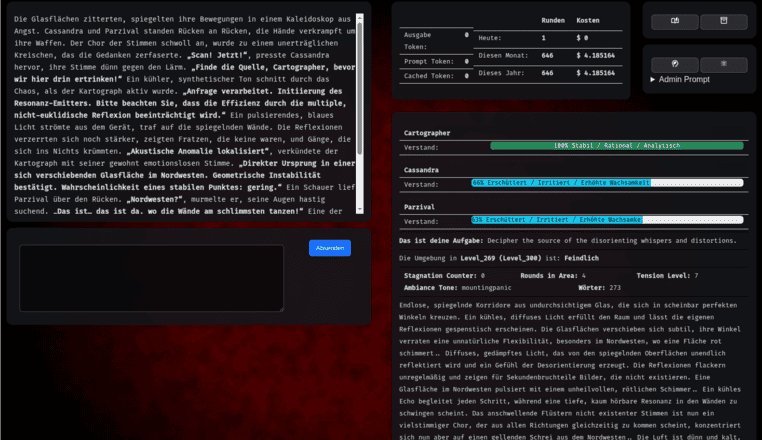Click Cassandra's Verstand progress bar
762x440 pixels.
[x=607, y=183]
